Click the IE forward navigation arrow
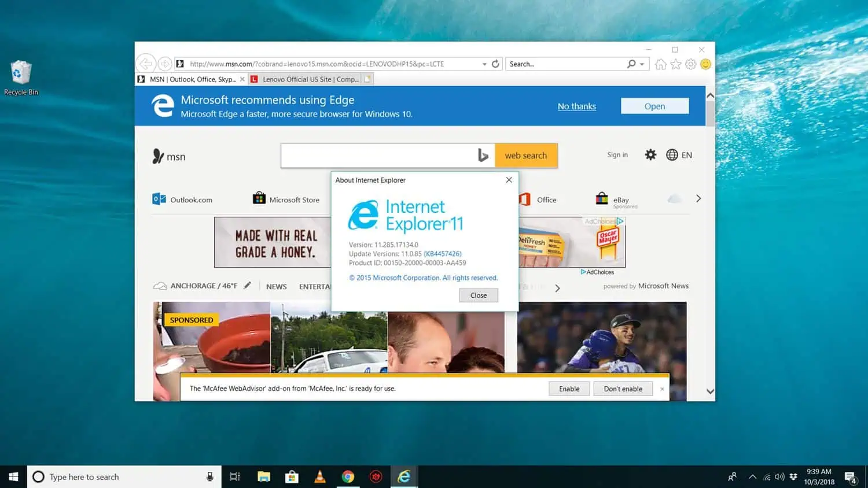The height and width of the screenshot is (488, 868). (x=165, y=64)
